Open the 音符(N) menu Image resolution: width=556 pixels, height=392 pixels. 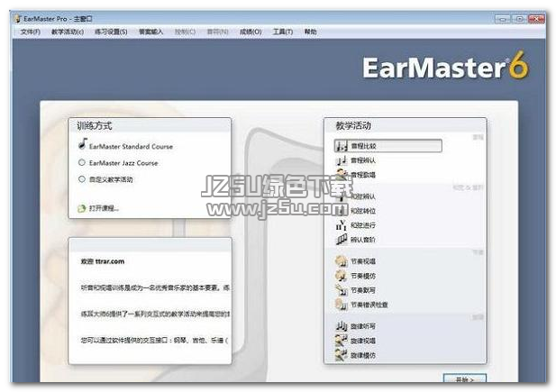tap(217, 32)
